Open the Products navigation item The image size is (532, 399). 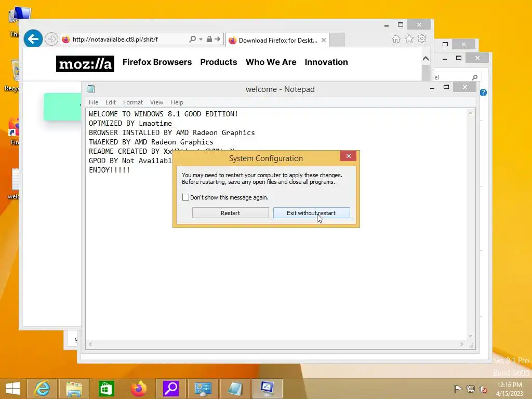coord(219,62)
